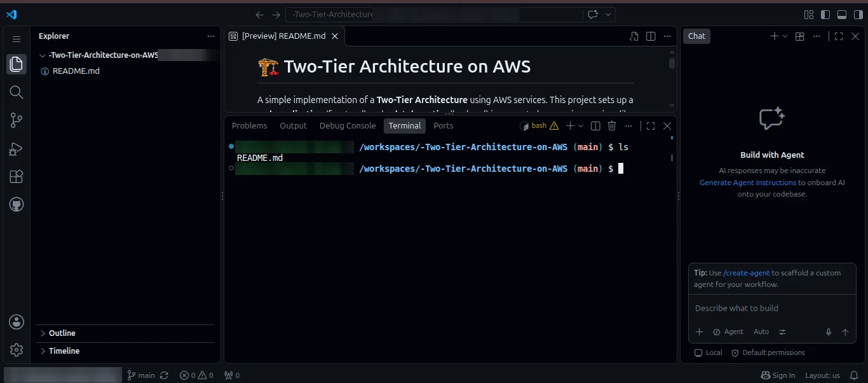The width and height of the screenshot is (868, 383).
Task: Click Generate Agent Instructions link
Action: pyautogui.click(x=748, y=183)
